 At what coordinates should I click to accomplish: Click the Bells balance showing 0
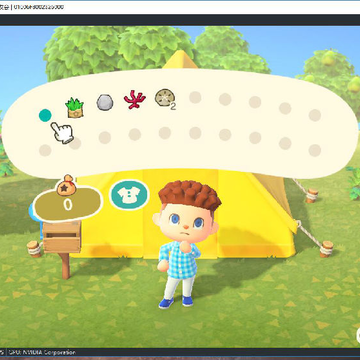click(68, 204)
